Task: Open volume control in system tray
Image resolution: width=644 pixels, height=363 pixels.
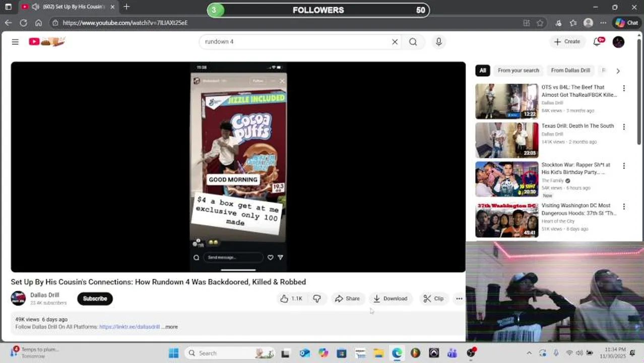Action: pyautogui.click(x=579, y=353)
